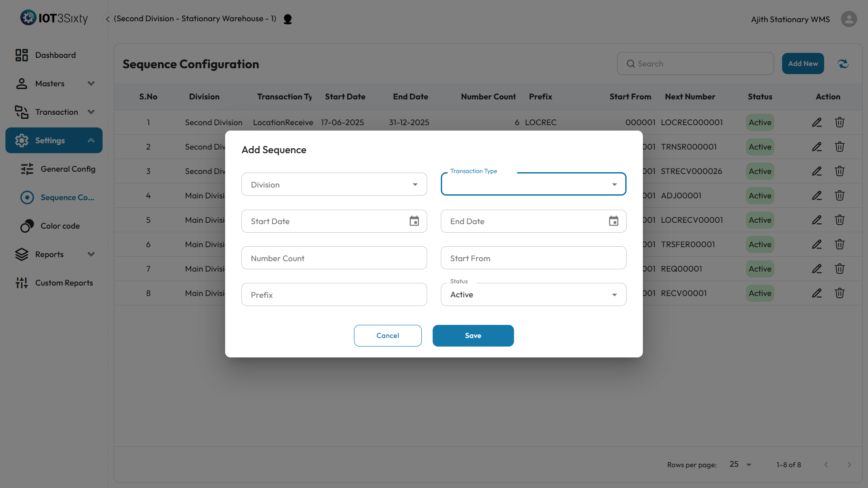Click the refresh icon beside Add New
Image resolution: width=868 pixels, height=488 pixels.
click(x=843, y=64)
